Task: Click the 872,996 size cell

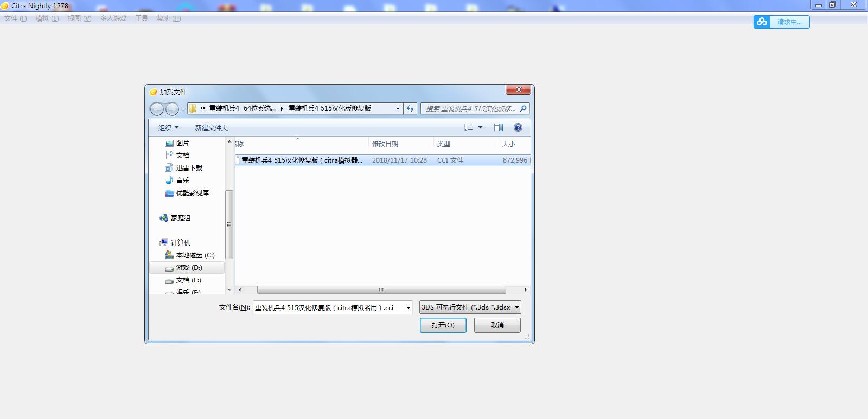Action: 515,160
